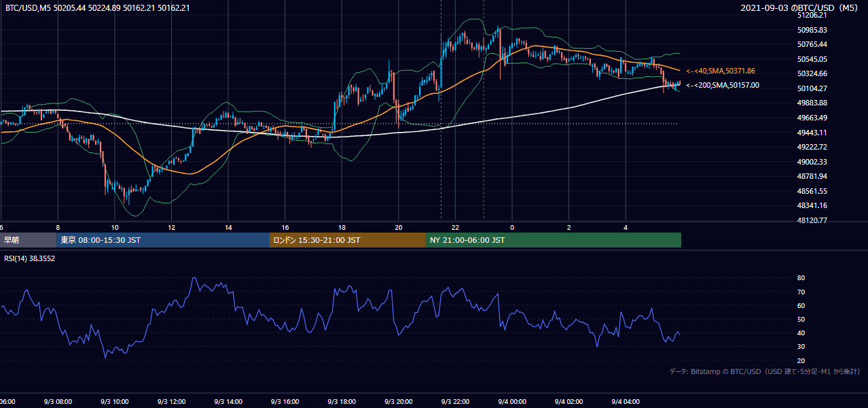Select the 9/4 04:00 bottom time label
Viewport: 868px width, 408px height.
tap(626, 403)
